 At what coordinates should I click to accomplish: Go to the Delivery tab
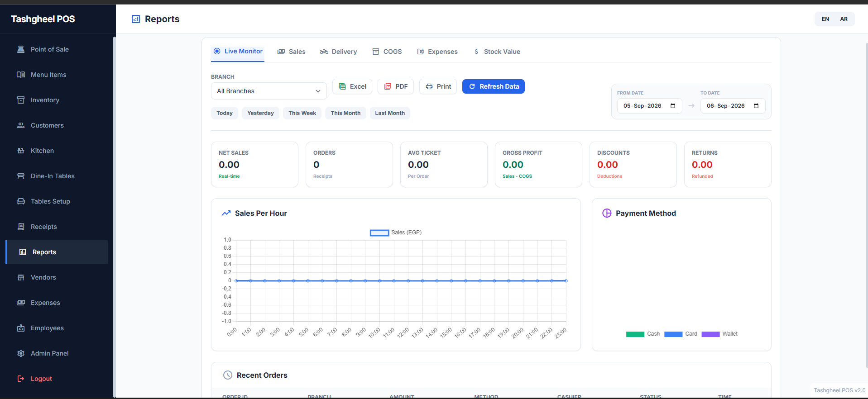[x=338, y=52]
